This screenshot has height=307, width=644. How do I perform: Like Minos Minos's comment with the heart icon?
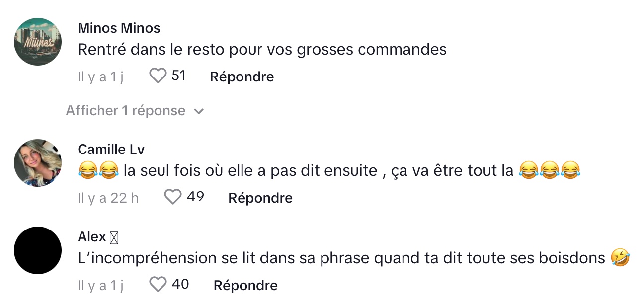coord(158,76)
